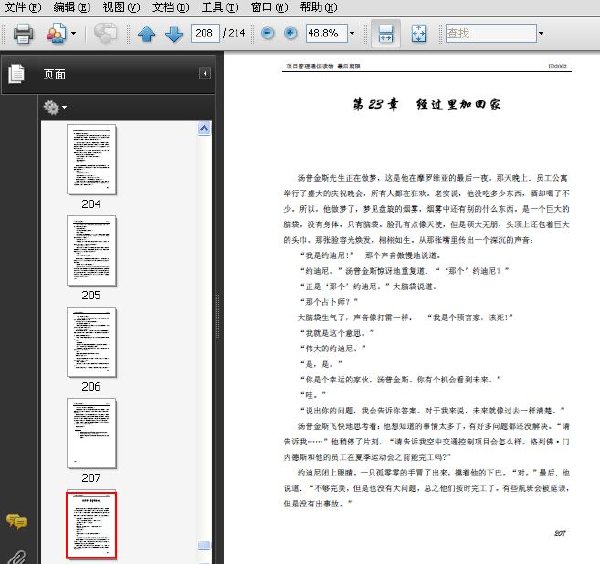Select page 205 thumbnail

click(x=91, y=251)
